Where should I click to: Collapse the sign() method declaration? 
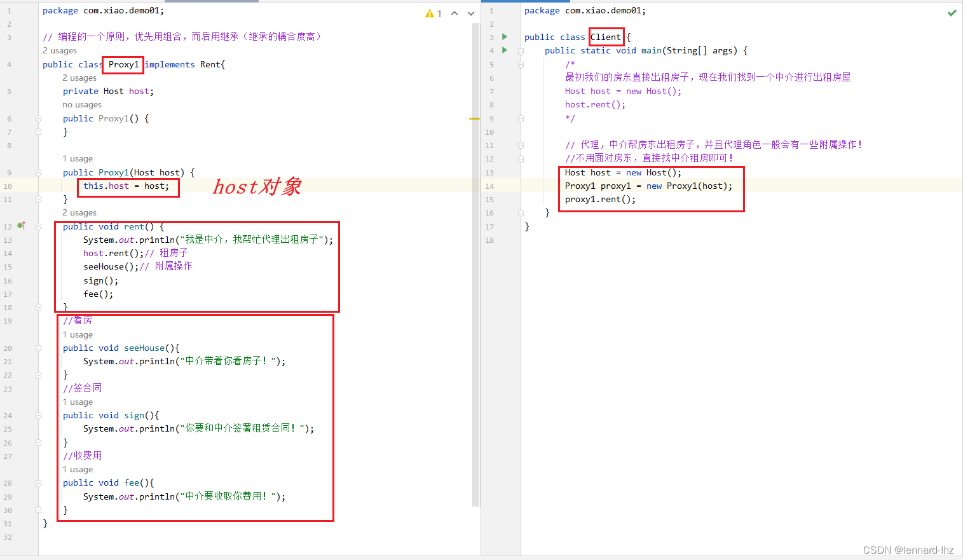[39, 416]
